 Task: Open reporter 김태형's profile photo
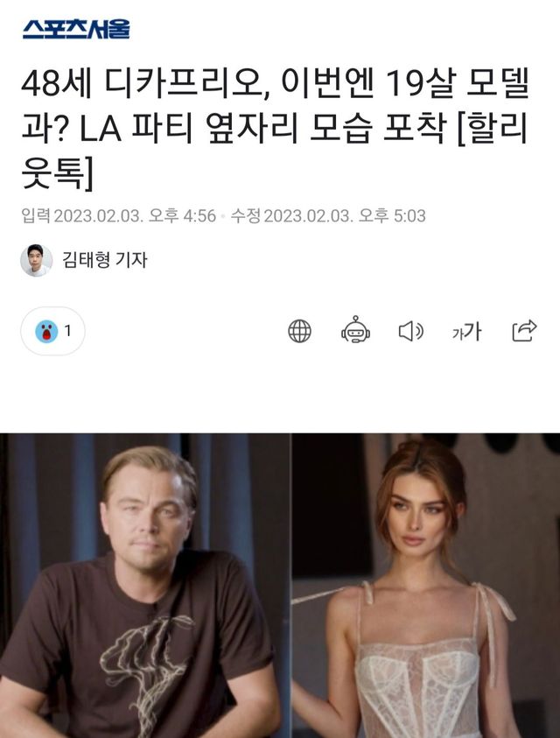36,260
